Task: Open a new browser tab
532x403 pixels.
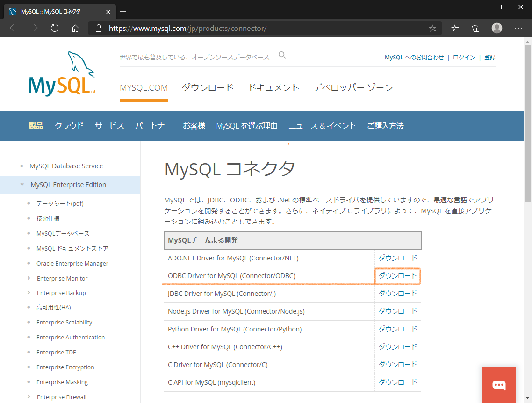Action: (123, 12)
